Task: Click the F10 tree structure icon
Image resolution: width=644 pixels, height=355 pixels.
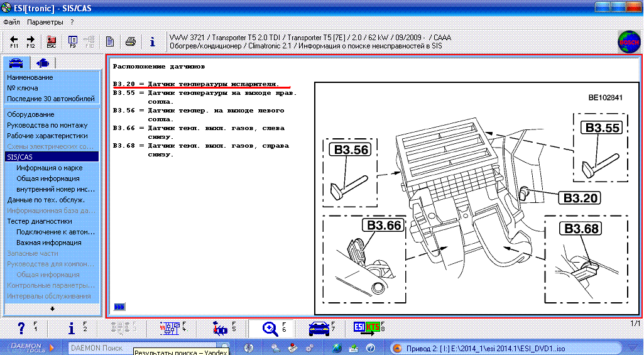Action: click(x=89, y=41)
